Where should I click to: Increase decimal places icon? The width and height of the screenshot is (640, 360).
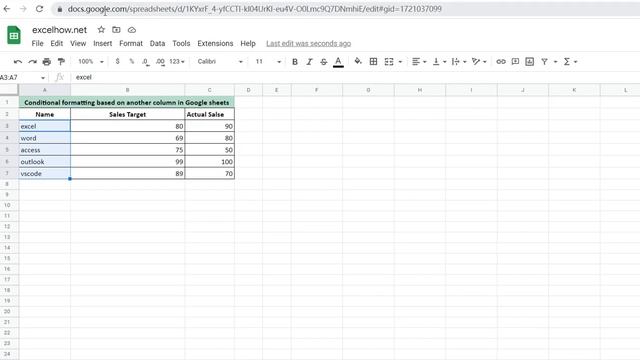(160, 62)
